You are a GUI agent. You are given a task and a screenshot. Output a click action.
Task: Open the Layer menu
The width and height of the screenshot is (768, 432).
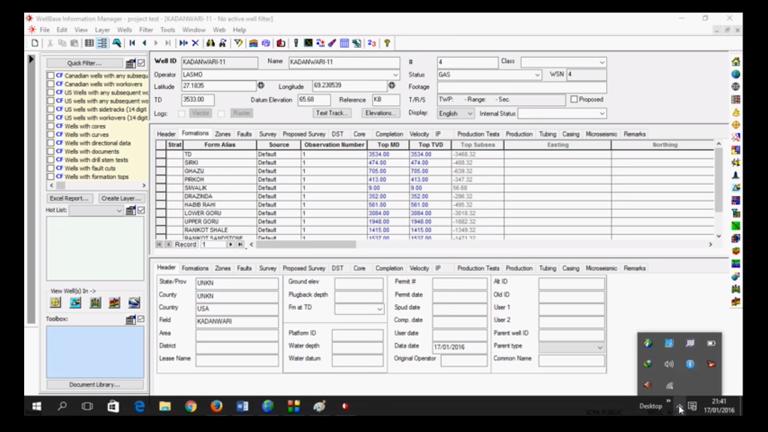click(102, 30)
